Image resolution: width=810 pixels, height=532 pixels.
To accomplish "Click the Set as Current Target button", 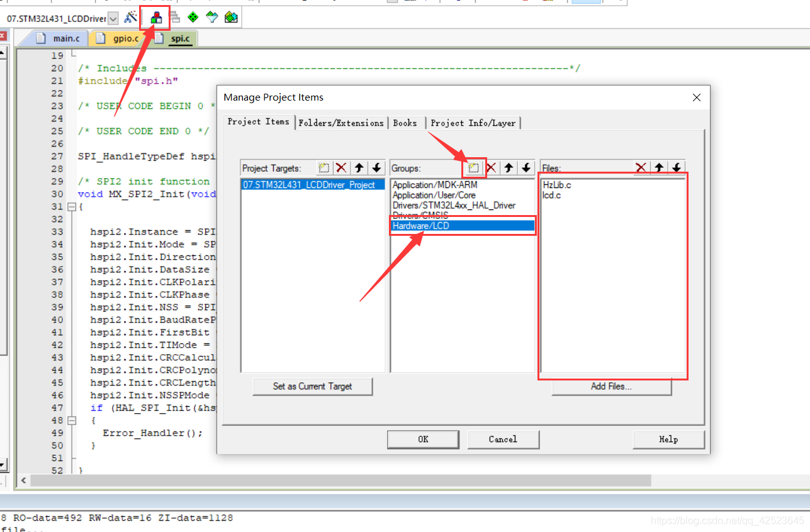I will pos(312,386).
